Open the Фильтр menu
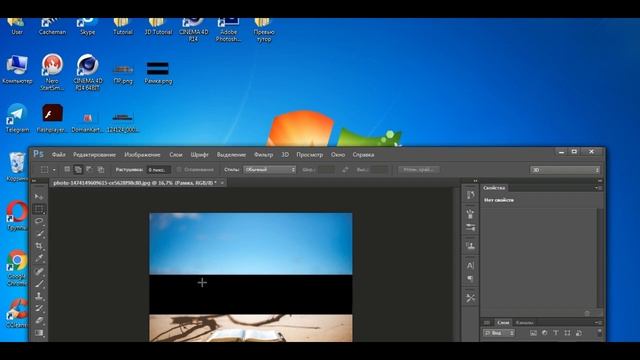 coord(263,155)
